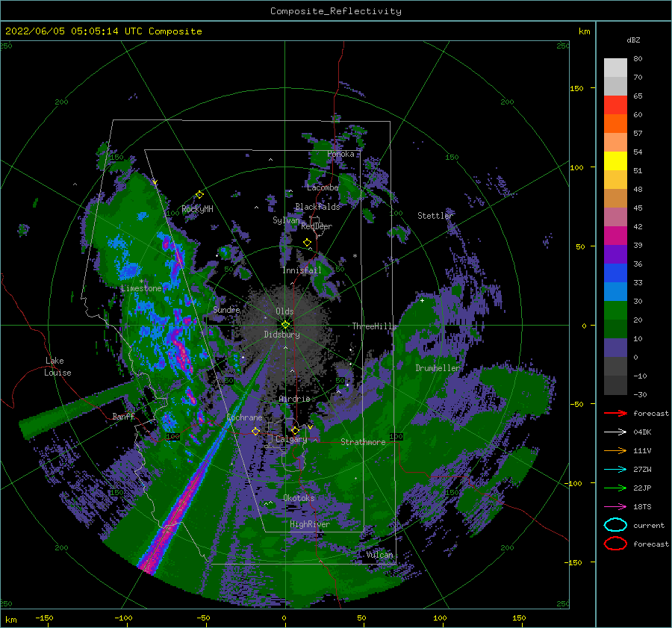Screen dimensions: 672x628
Task: Select the purple swatch between 39 and 36
Action: coord(615,254)
